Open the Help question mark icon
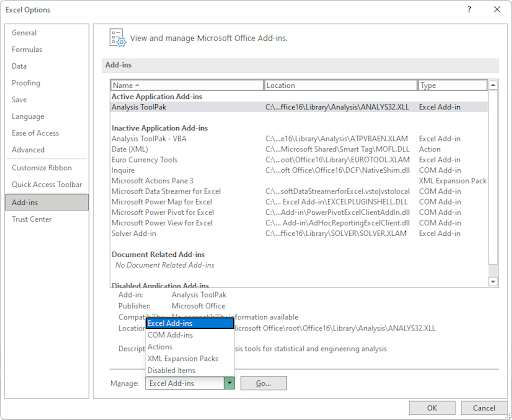512x420 pixels. tap(469, 9)
